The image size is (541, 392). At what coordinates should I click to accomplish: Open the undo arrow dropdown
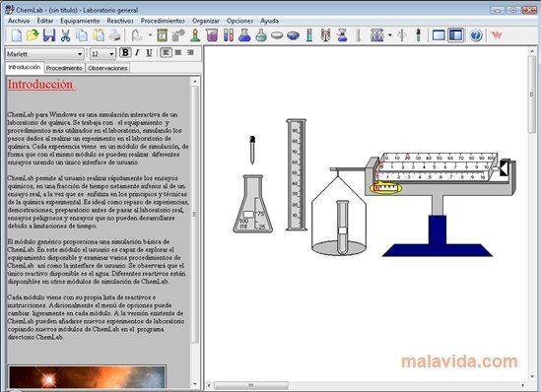[150, 35]
